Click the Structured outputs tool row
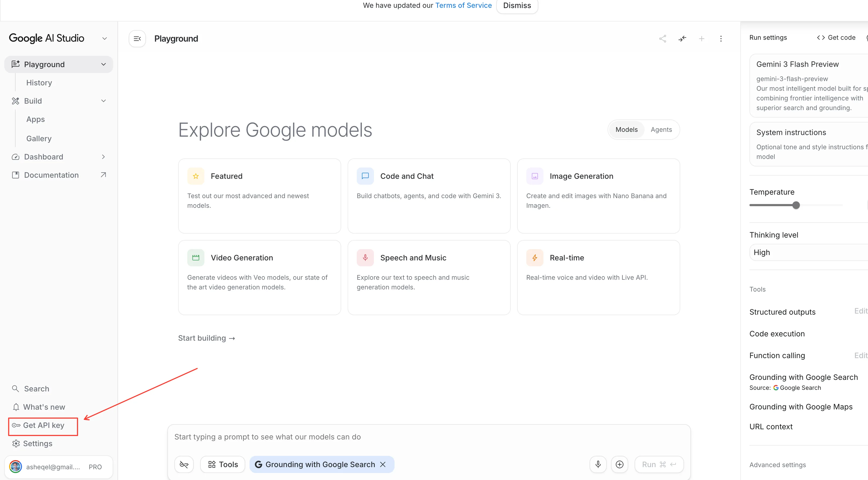This screenshot has height=480, width=868. (809, 312)
